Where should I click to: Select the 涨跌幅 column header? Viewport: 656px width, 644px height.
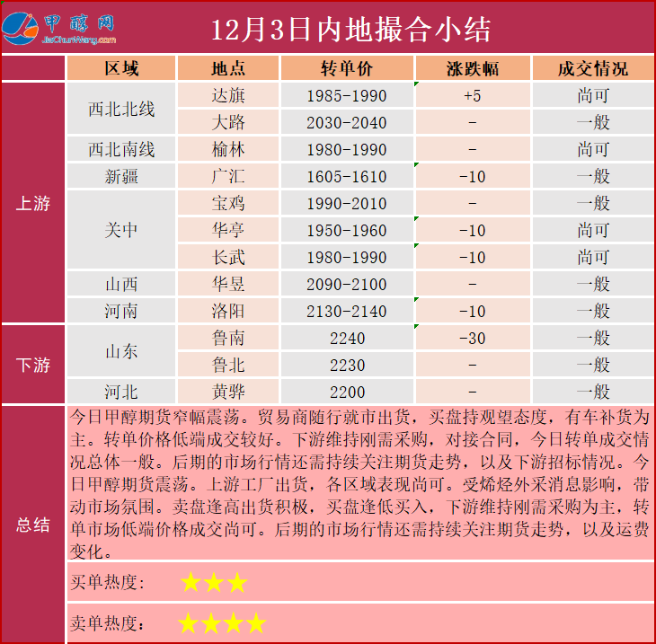473,69
